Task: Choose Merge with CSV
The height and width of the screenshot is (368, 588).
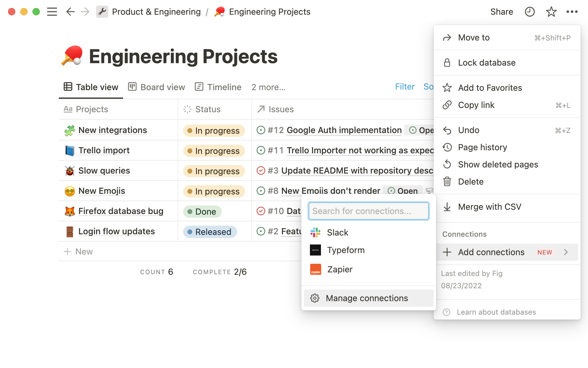Action: coord(489,207)
